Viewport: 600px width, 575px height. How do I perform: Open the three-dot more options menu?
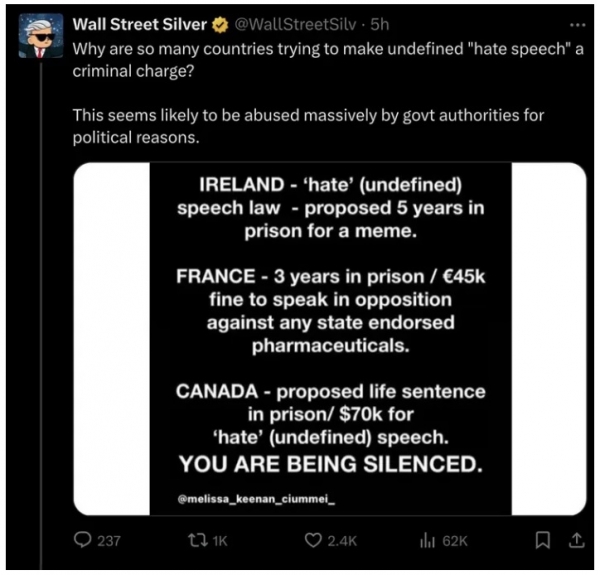point(577,25)
